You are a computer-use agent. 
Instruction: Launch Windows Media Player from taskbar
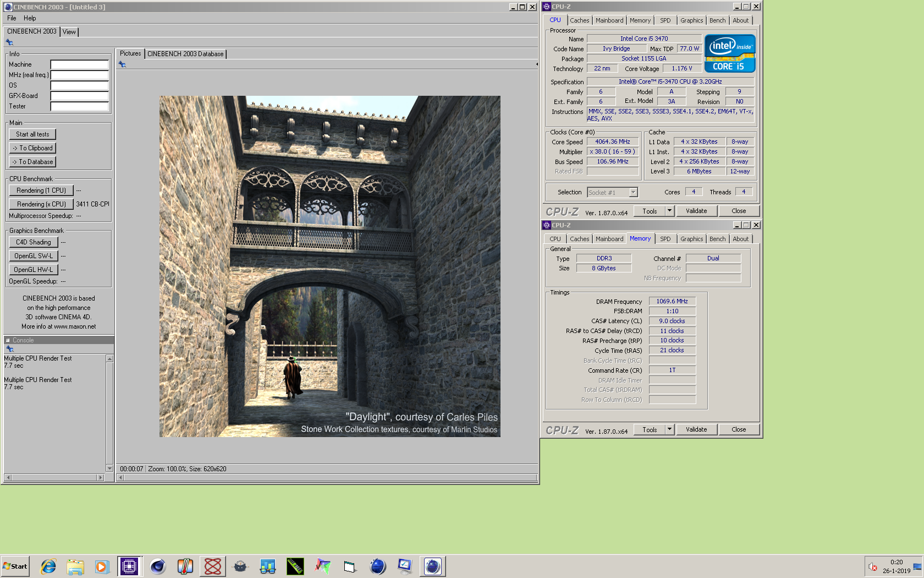pyautogui.click(x=102, y=566)
